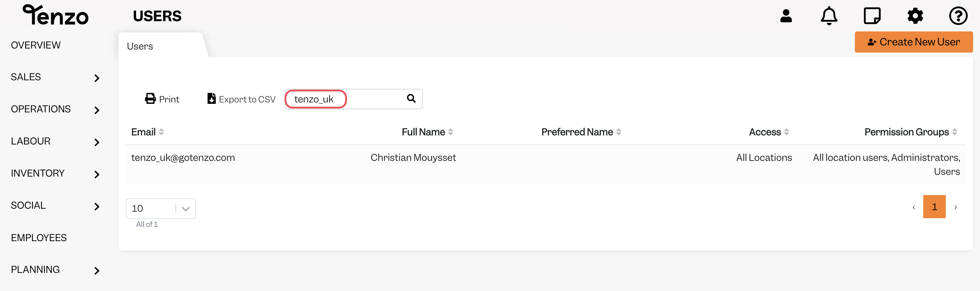The width and height of the screenshot is (980, 291).
Task: Open the sticky note icon
Action: (872, 16)
